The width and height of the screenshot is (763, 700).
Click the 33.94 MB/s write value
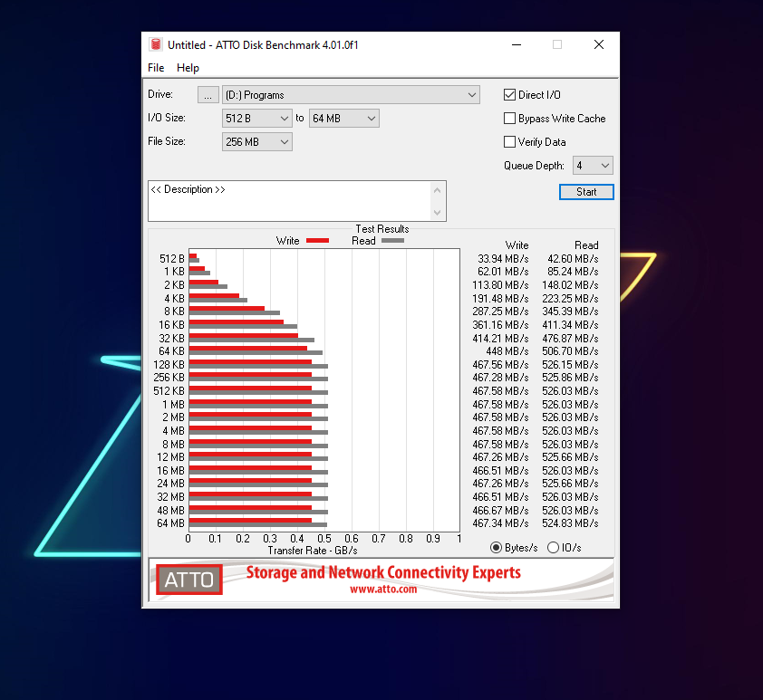(x=503, y=259)
